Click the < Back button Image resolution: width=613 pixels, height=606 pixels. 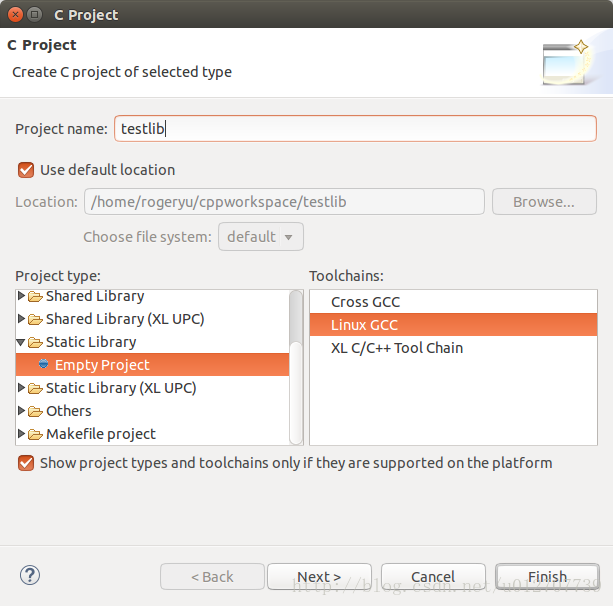(212, 576)
